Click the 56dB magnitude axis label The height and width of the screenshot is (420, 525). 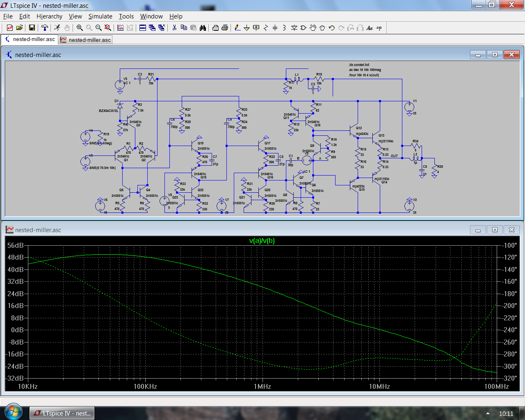click(16, 245)
